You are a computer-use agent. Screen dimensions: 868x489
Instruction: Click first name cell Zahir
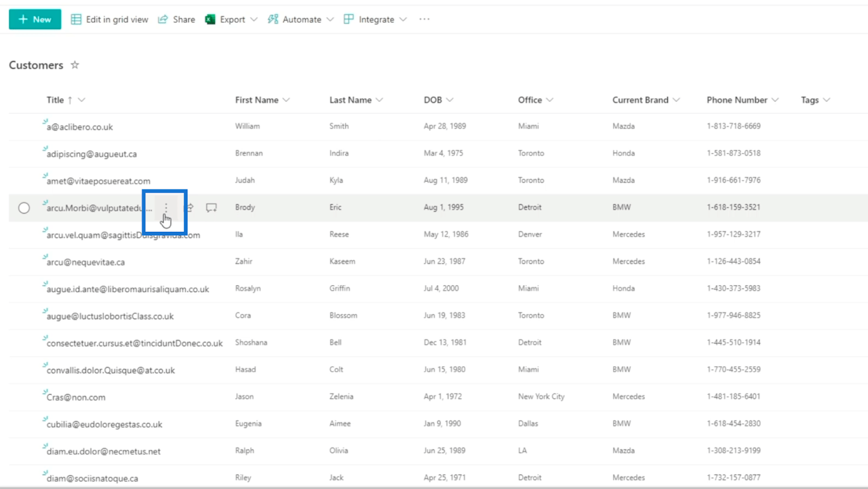244,261
